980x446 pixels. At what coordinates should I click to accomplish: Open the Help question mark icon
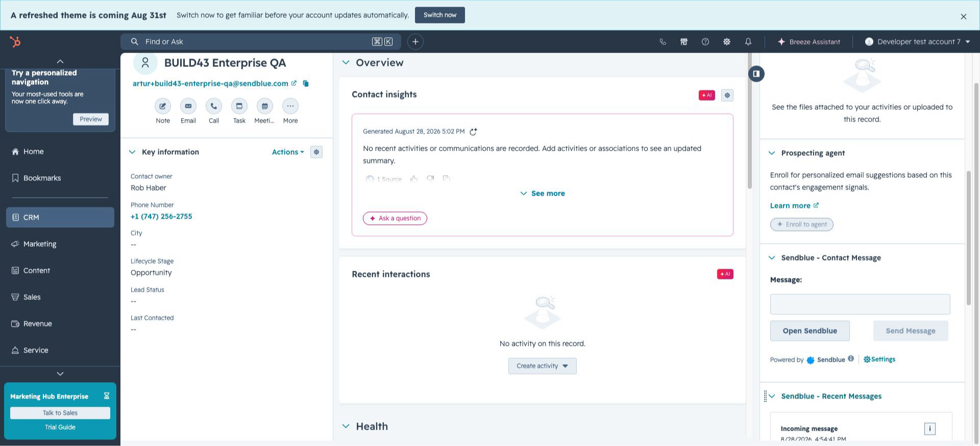click(705, 42)
